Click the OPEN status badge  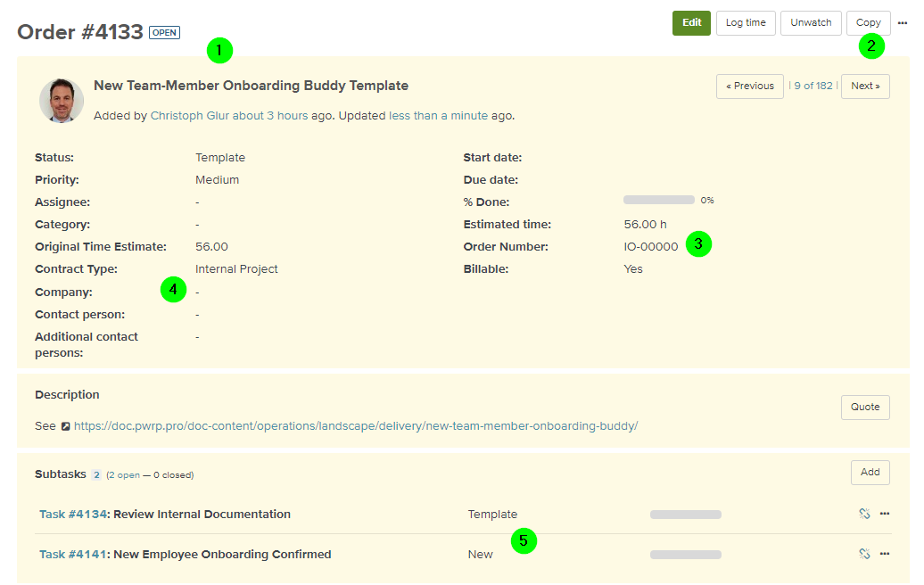tap(164, 32)
